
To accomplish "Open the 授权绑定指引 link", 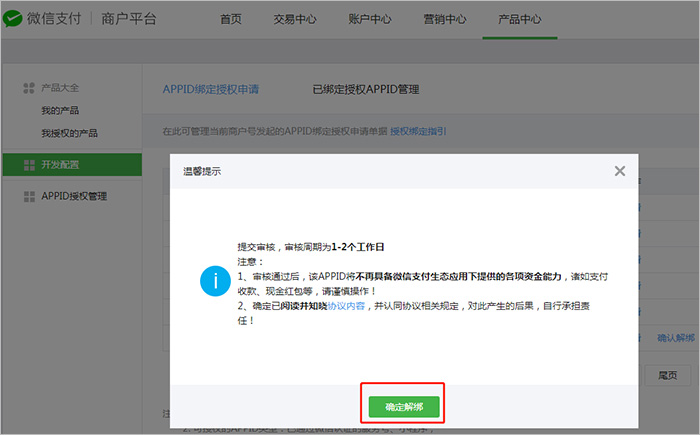I will [418, 131].
